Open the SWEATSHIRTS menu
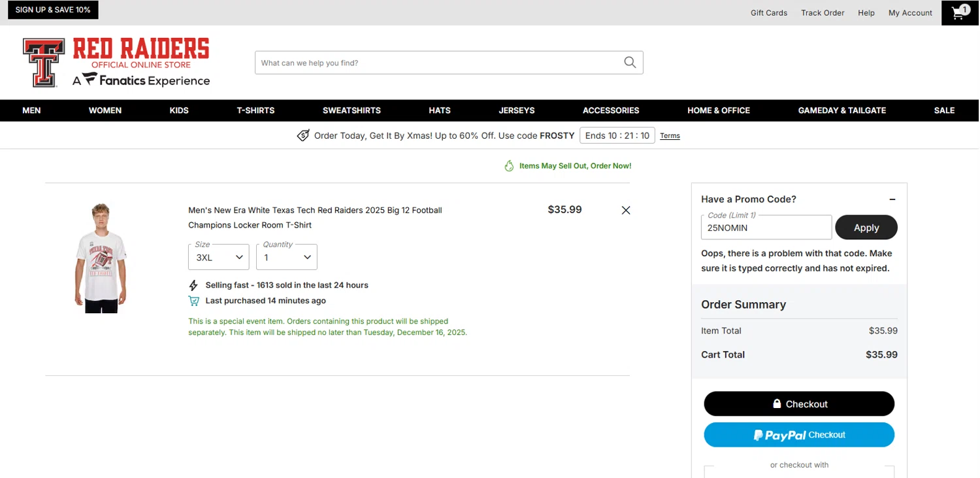This screenshot has height=478, width=980. (x=351, y=111)
